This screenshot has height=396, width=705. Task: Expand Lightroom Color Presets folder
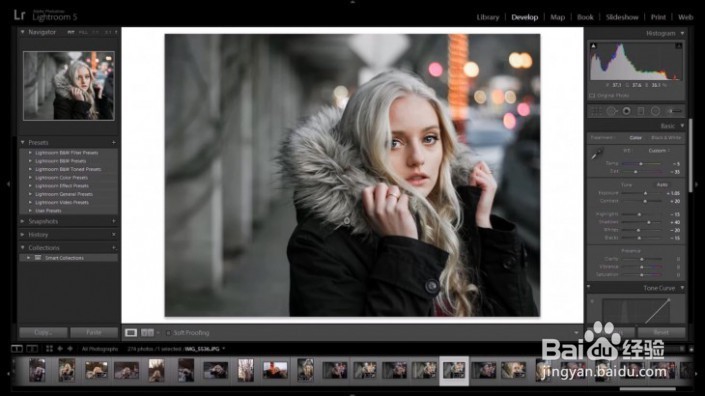tap(31, 178)
